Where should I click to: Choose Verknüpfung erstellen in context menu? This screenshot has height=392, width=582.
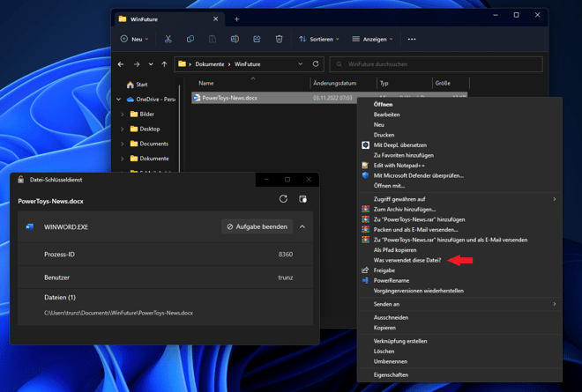[x=400, y=341]
